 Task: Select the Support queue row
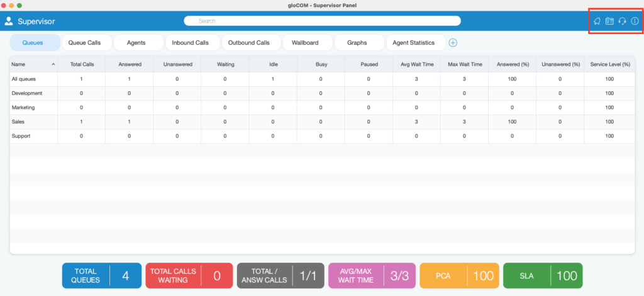pos(323,136)
